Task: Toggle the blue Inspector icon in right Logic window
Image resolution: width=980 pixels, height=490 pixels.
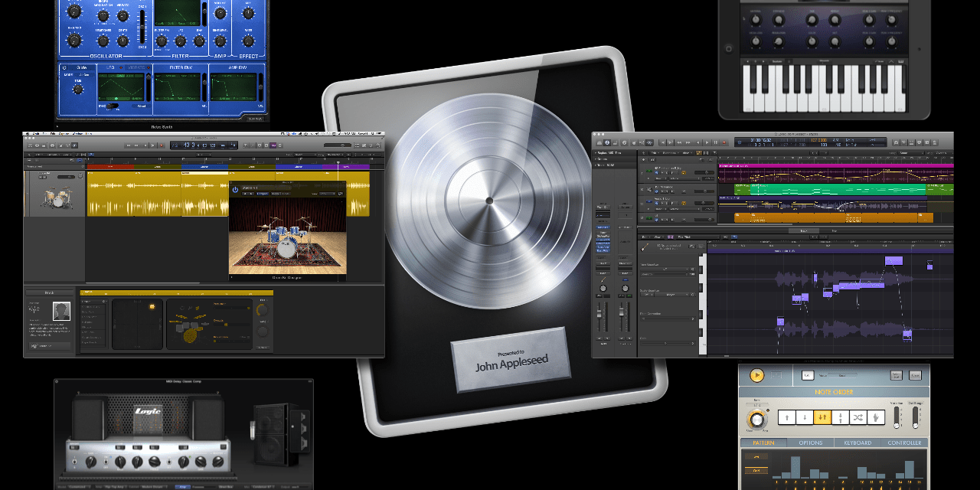Action: 607,142
